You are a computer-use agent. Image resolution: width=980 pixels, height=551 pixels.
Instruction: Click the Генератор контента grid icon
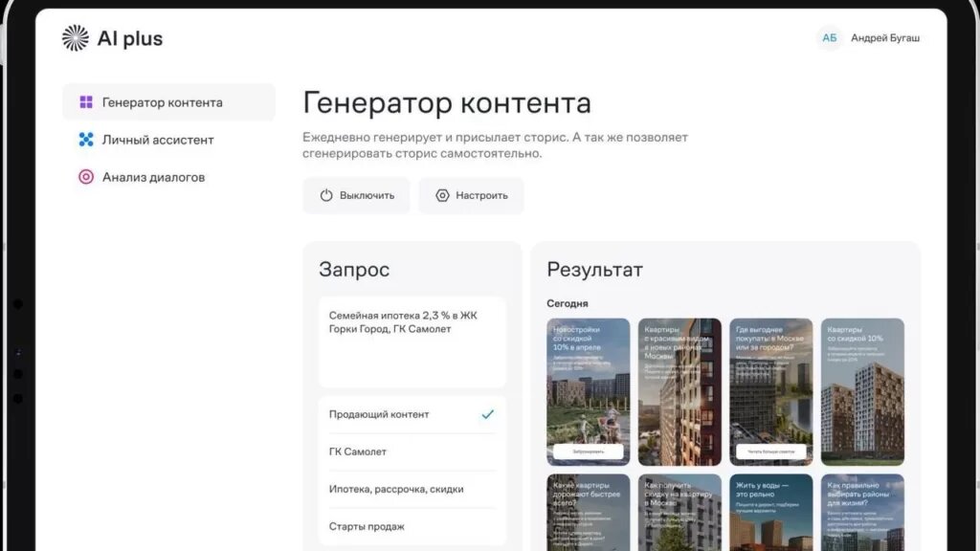86,101
